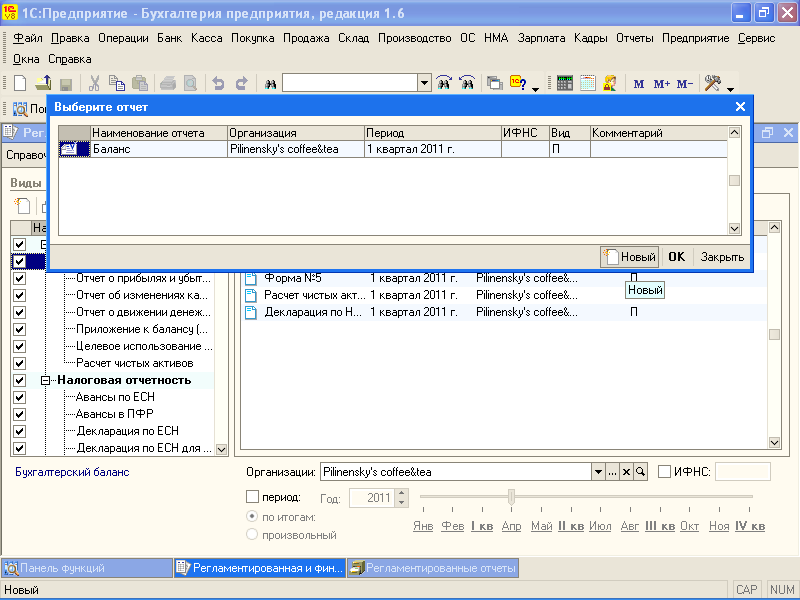Click the M memory button
This screenshot has height=600, width=800.
tap(639, 84)
